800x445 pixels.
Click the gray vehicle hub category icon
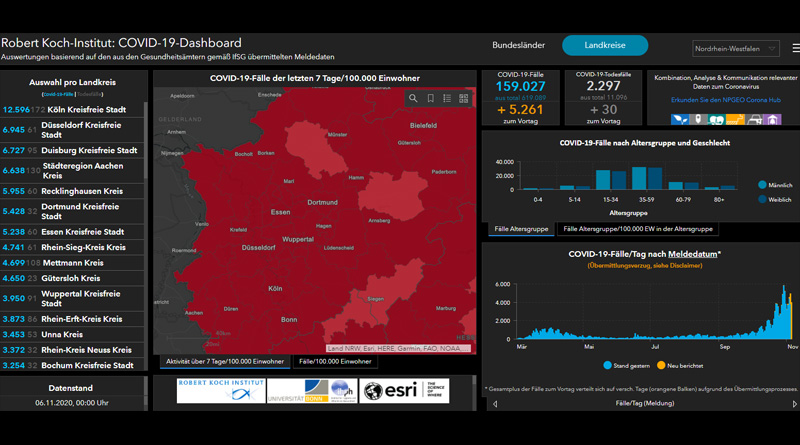point(754,119)
